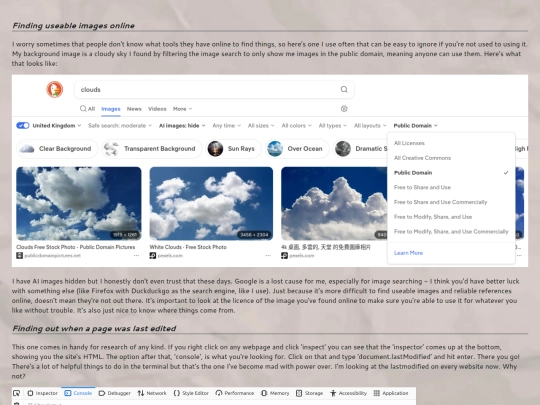The height and width of the screenshot is (405, 540).
Task: Select the Public Domain menu option
Action: point(451,173)
